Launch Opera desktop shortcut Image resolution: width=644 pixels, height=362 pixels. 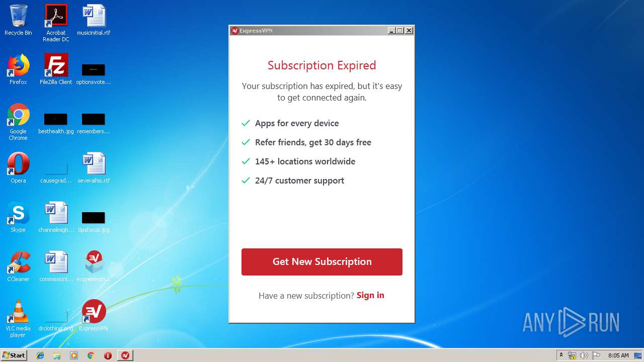(18, 168)
